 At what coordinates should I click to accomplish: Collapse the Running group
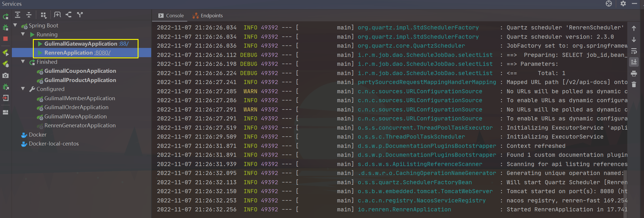23,34
